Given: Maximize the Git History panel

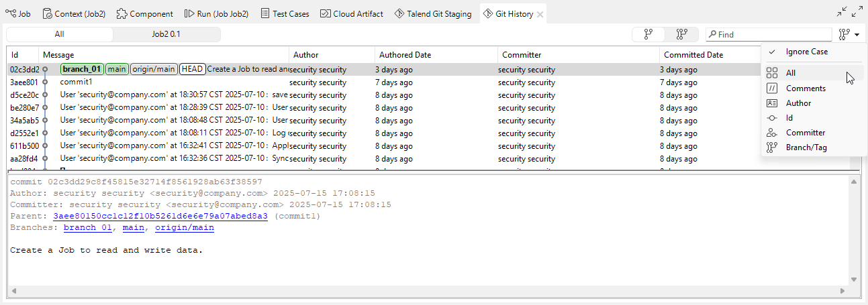Looking at the screenshot, I should (857, 11).
